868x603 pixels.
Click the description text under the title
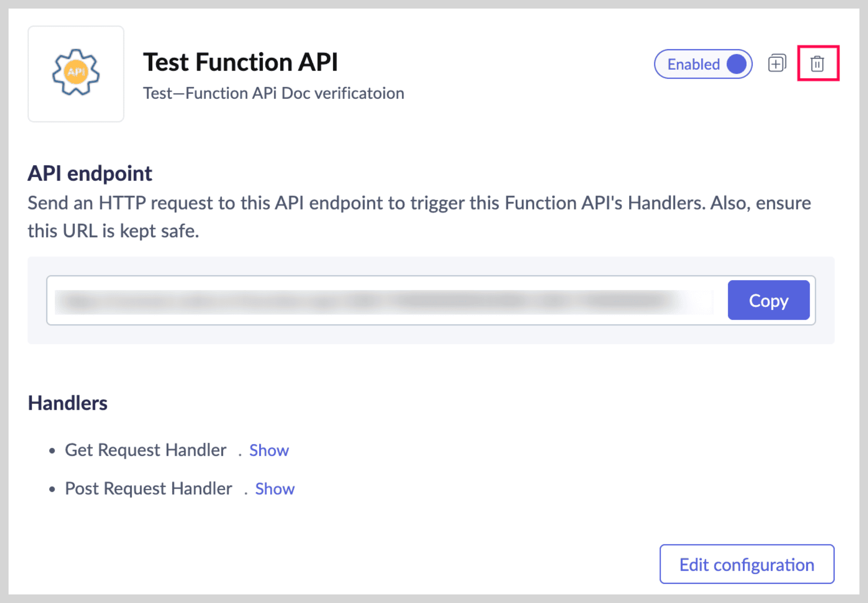click(274, 93)
